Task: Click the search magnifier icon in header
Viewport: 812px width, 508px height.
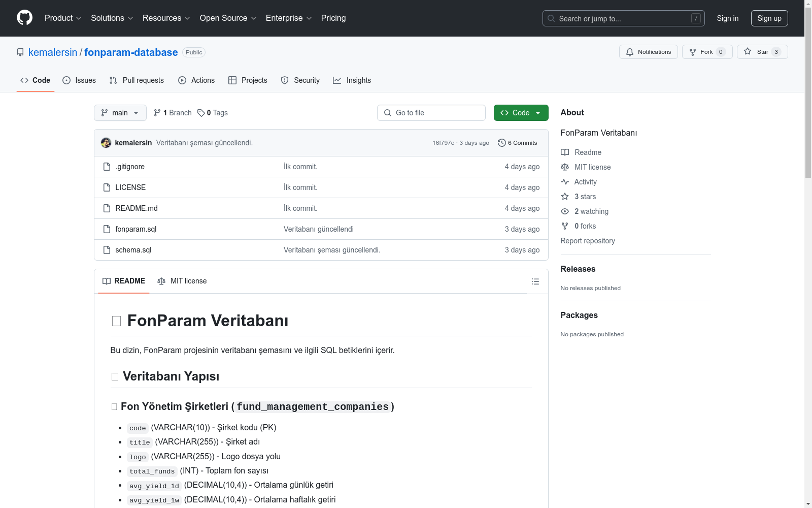Action: pos(551,18)
